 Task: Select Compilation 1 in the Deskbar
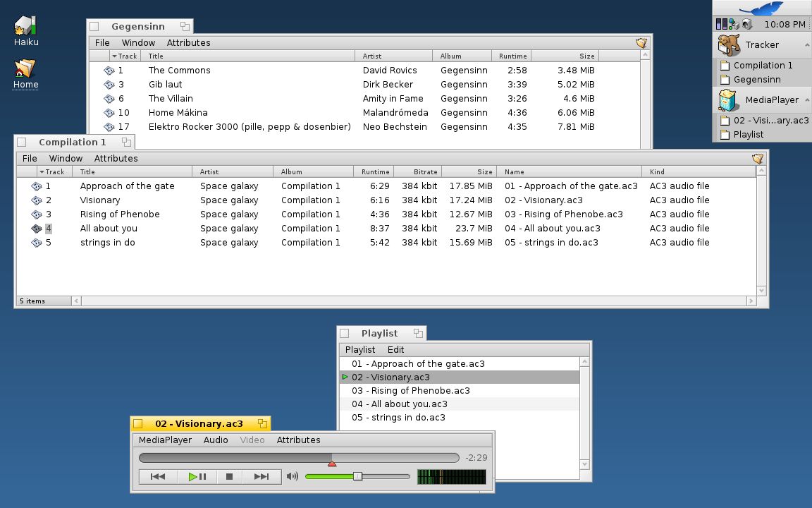[762, 65]
